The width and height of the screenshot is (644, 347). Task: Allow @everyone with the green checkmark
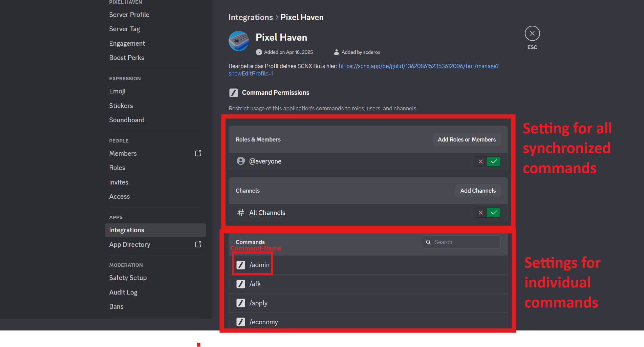point(494,161)
